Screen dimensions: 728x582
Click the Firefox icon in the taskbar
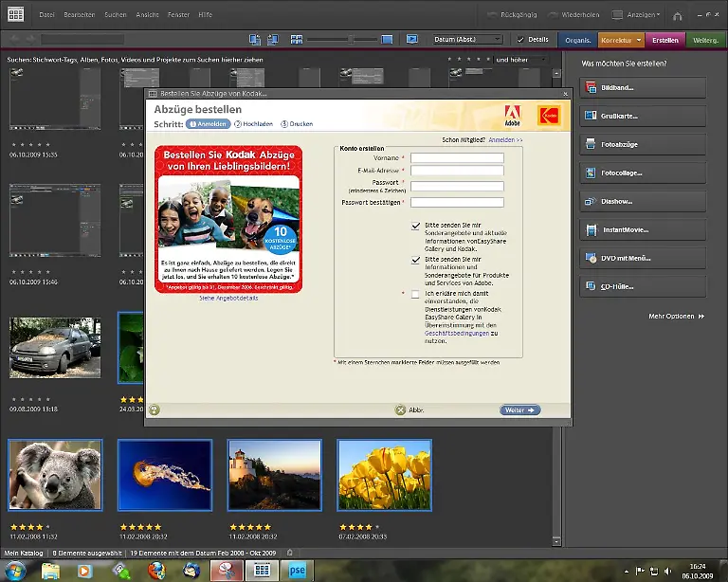point(156,570)
